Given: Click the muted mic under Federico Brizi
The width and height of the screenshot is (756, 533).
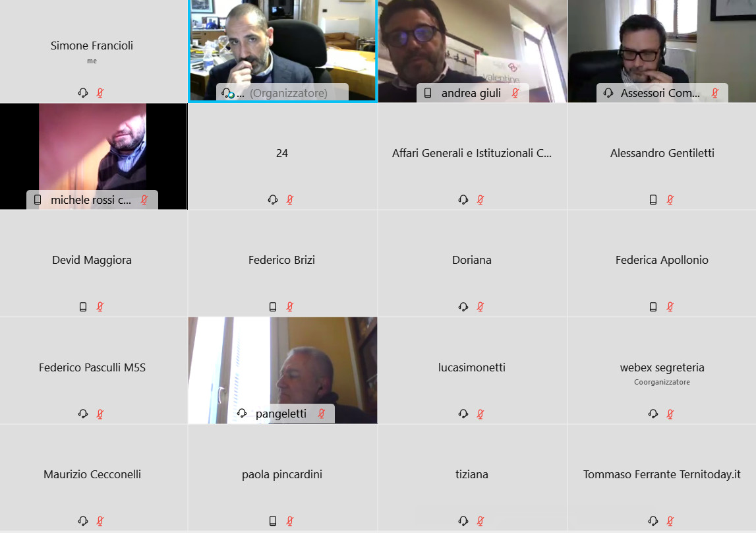Looking at the screenshot, I should coord(290,307).
